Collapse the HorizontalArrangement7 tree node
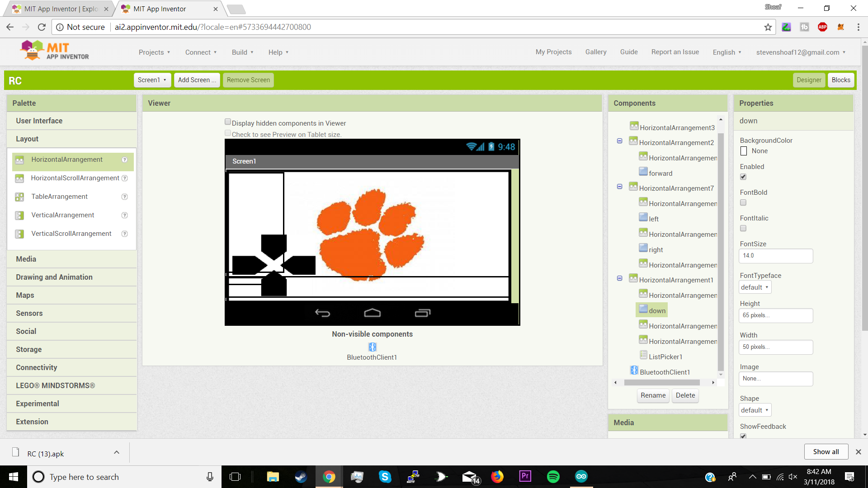 620,187
